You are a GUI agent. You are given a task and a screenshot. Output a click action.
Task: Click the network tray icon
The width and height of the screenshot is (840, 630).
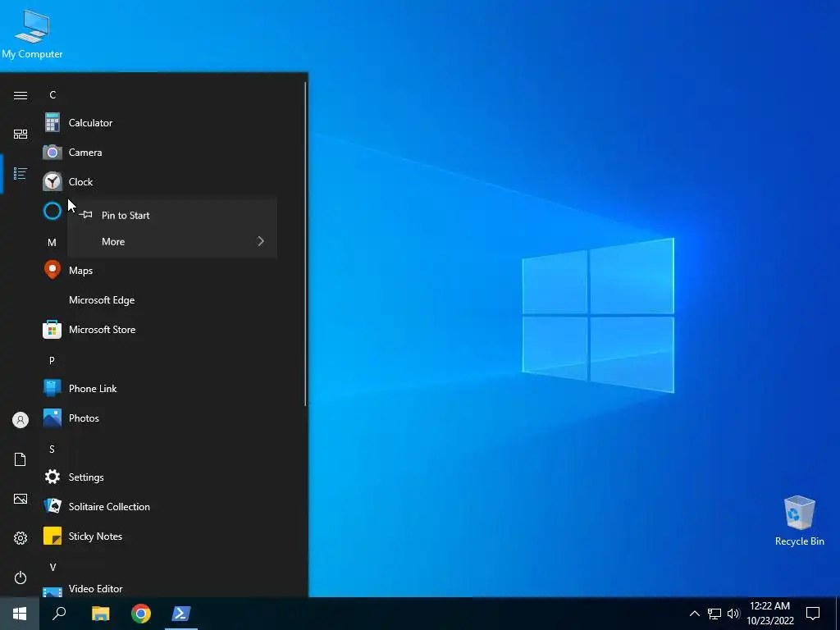[714, 614]
